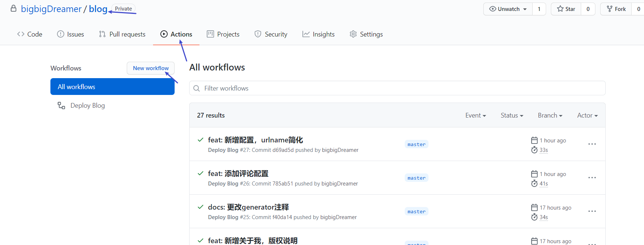Expand the Branch filter dropdown
Screen dimensions: 644x245
point(550,115)
